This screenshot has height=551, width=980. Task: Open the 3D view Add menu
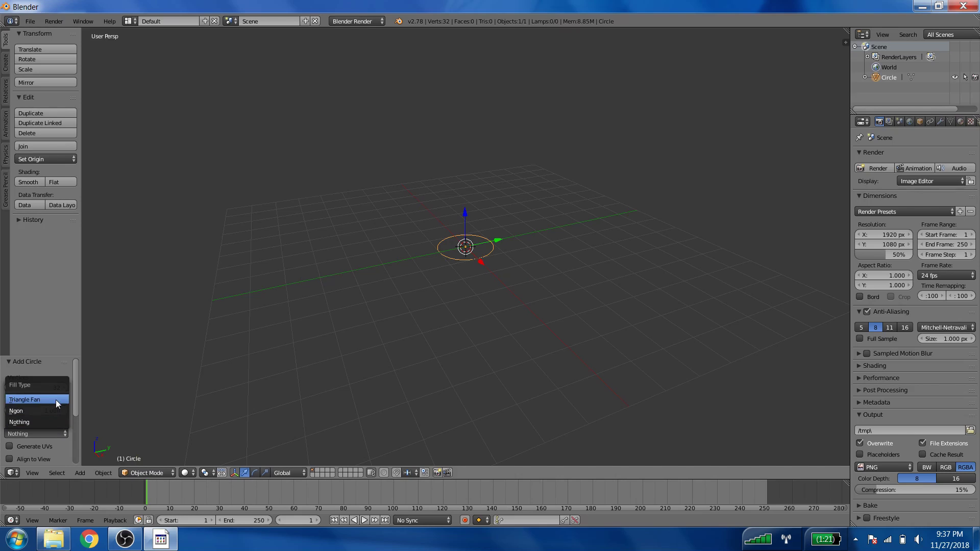click(x=80, y=472)
